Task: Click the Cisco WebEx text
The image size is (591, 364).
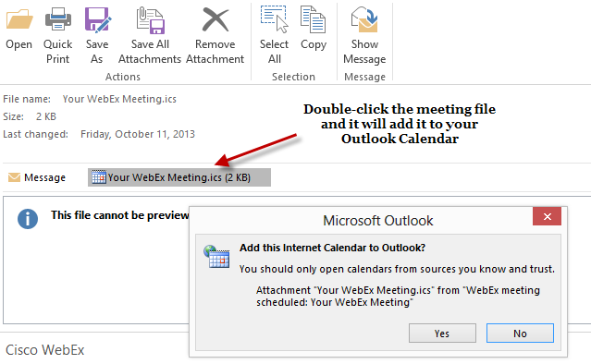Action: [x=44, y=350]
